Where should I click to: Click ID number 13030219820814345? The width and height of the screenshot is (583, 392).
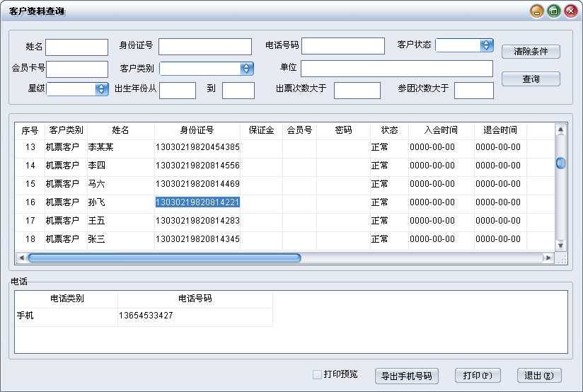coord(197,239)
